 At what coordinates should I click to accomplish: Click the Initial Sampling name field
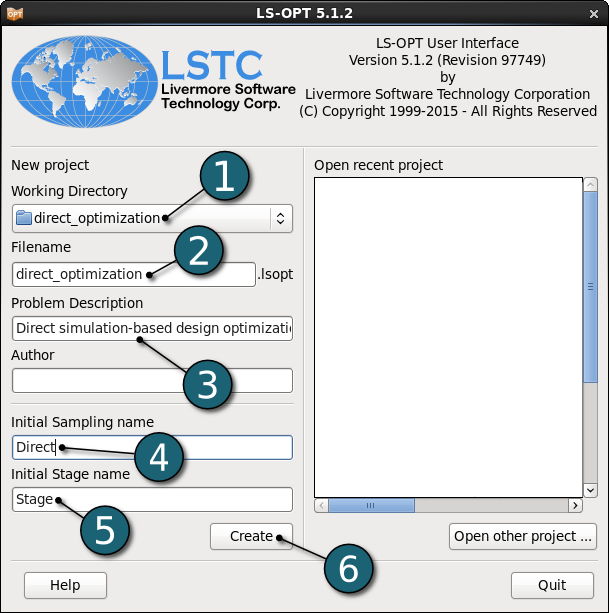click(152, 447)
